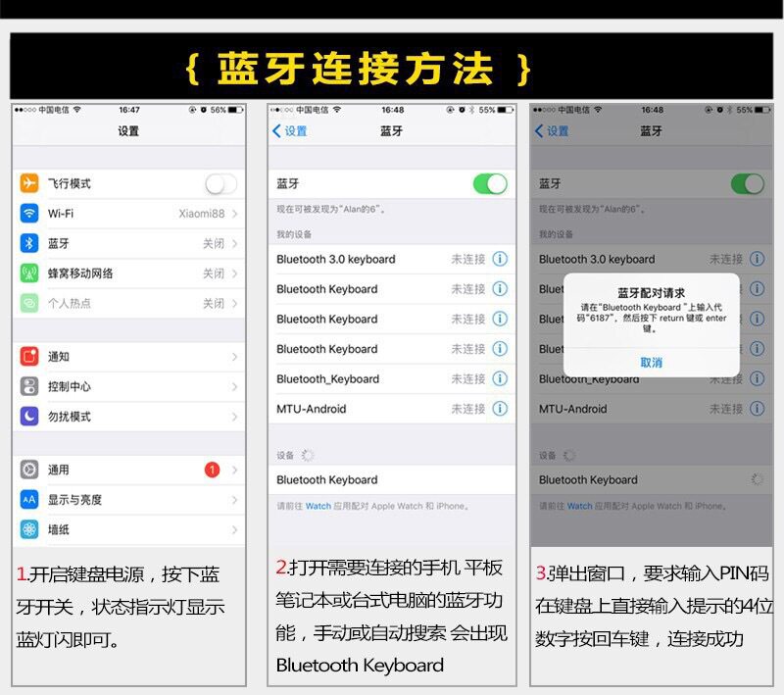Image resolution: width=784 pixels, height=695 pixels.
Task: Open the Watch link in right screen
Action: [579, 506]
